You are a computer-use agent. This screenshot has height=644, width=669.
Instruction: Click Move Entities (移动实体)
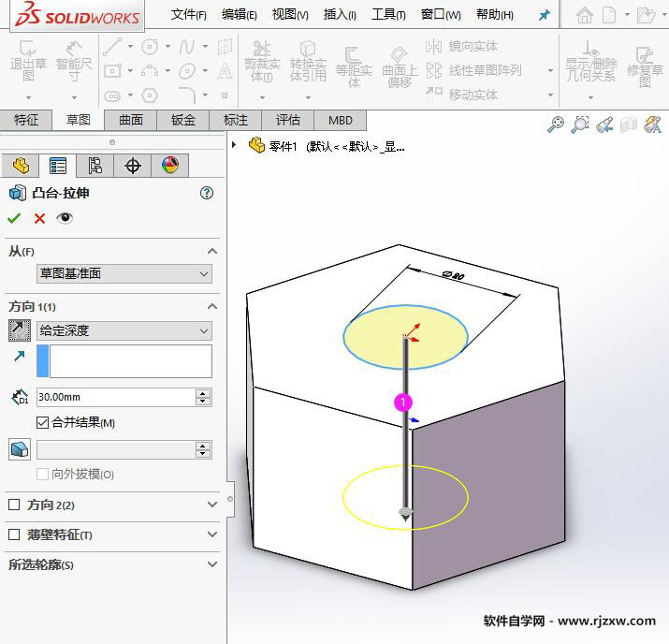461,95
